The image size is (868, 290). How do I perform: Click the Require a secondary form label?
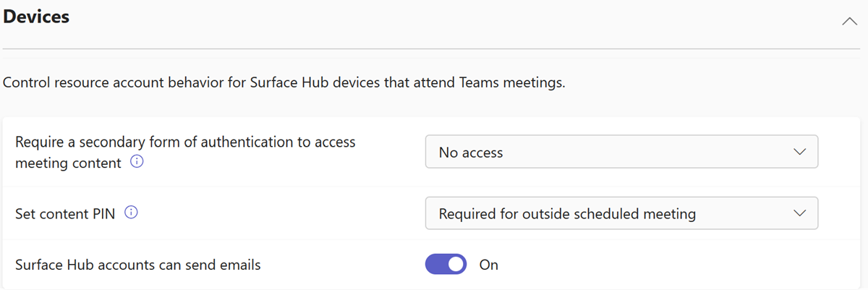185,142
